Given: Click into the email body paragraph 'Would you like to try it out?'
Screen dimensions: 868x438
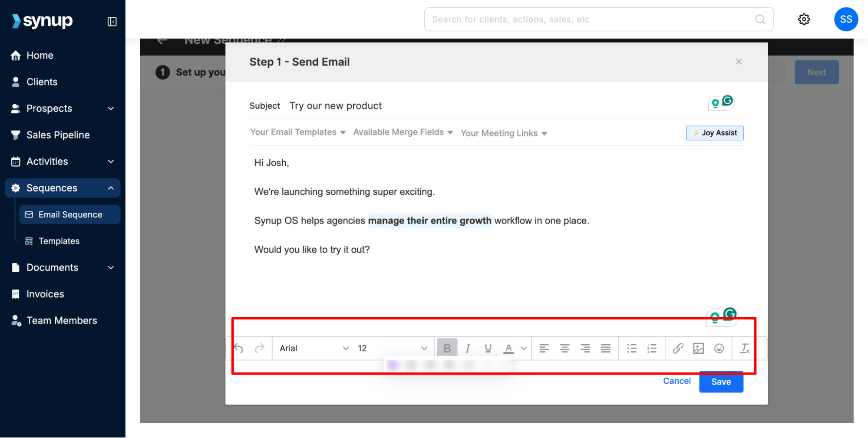Looking at the screenshot, I should (x=312, y=250).
